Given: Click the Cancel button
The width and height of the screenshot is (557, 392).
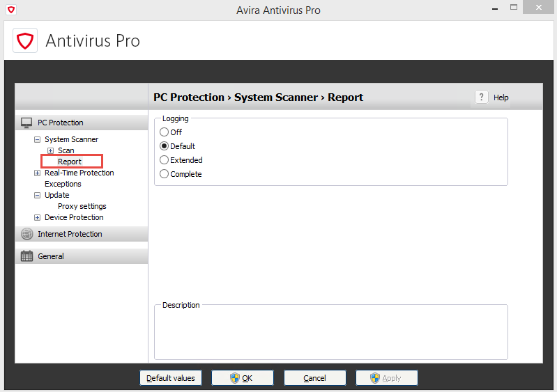Looking at the screenshot, I should [x=314, y=378].
